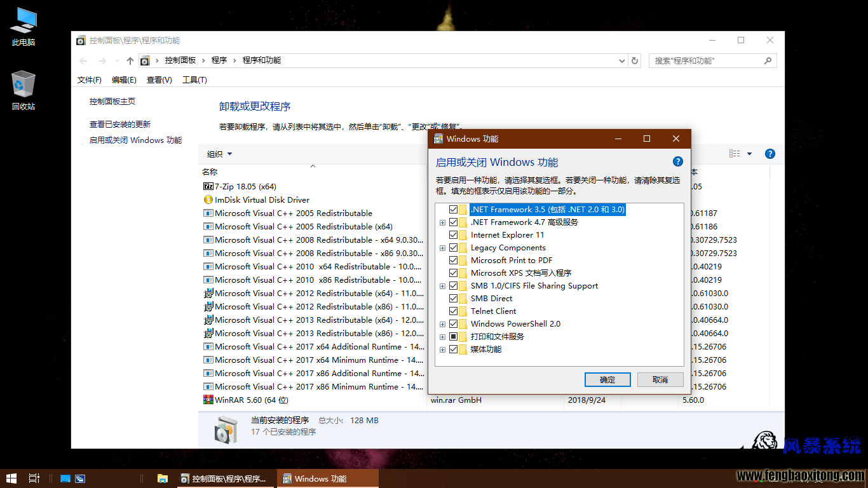Go up one folder level with up arrow

click(130, 61)
